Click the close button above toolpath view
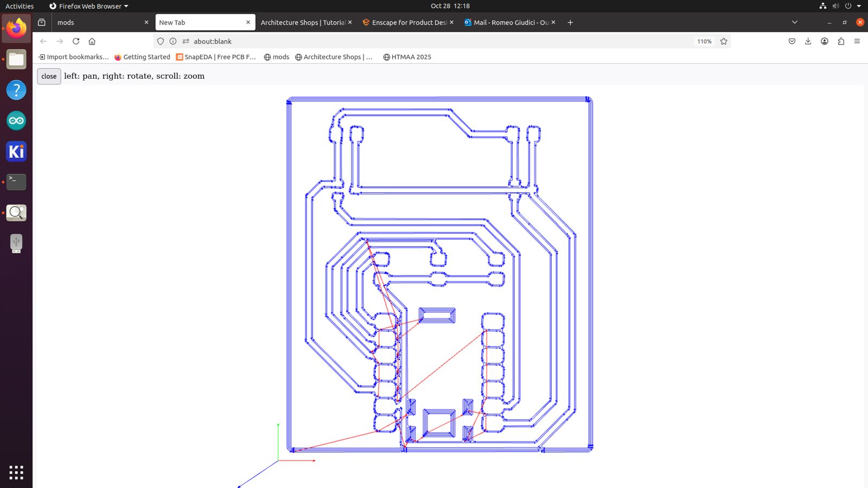 49,76
